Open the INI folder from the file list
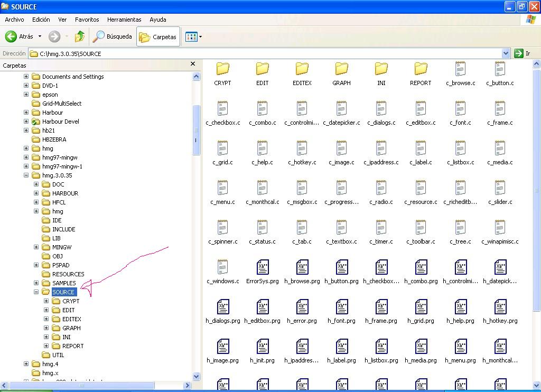 tap(380, 70)
